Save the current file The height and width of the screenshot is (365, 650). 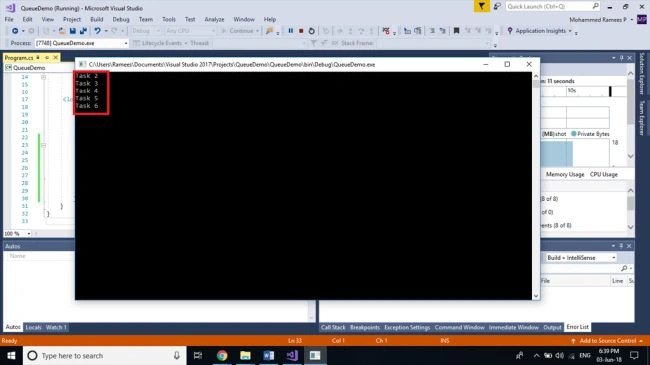click(x=73, y=31)
